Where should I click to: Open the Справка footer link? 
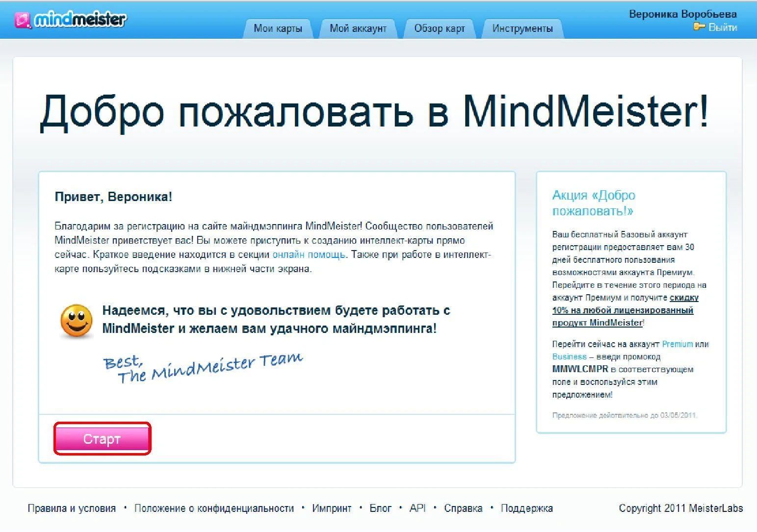coord(463,508)
